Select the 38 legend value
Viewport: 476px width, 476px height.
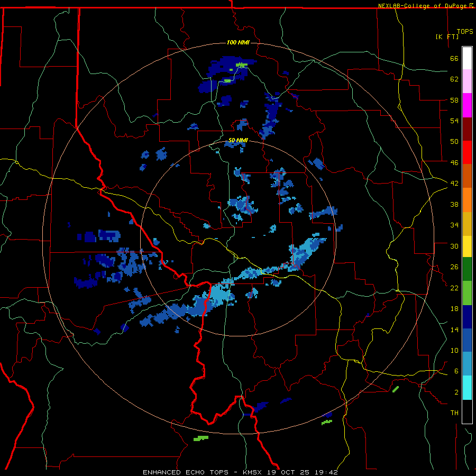(454, 204)
